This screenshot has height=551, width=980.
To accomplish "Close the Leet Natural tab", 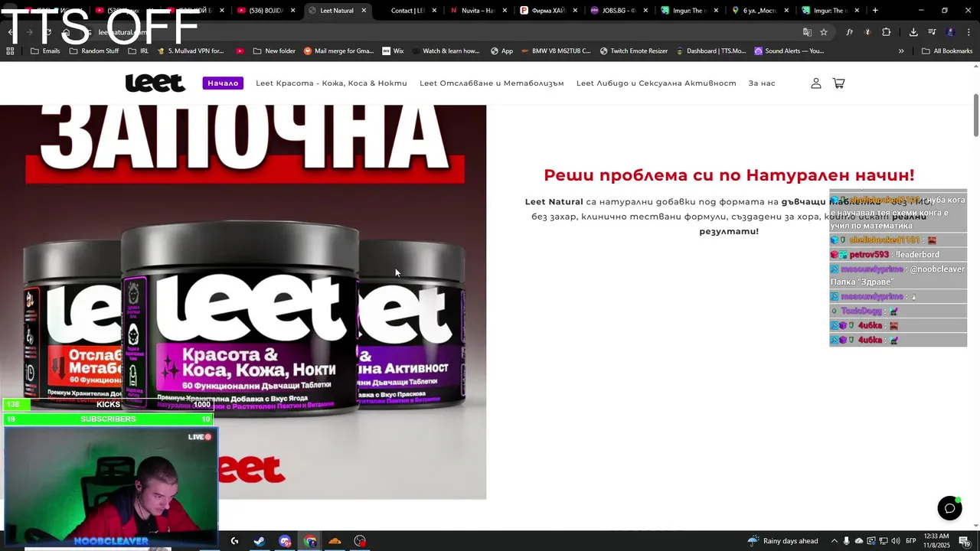I will click(364, 11).
